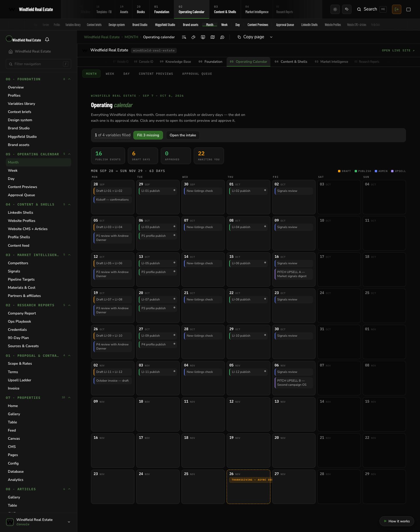This screenshot has height=532, width=420.
Task: Collapse the 03 Market Intelligence sidebar section
Action: [69, 255]
